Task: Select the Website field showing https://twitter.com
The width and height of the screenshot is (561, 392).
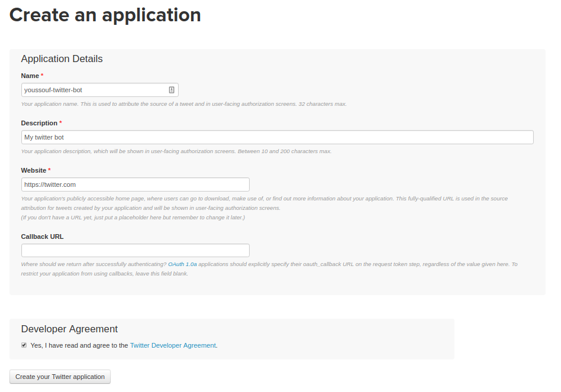Action: [136, 184]
